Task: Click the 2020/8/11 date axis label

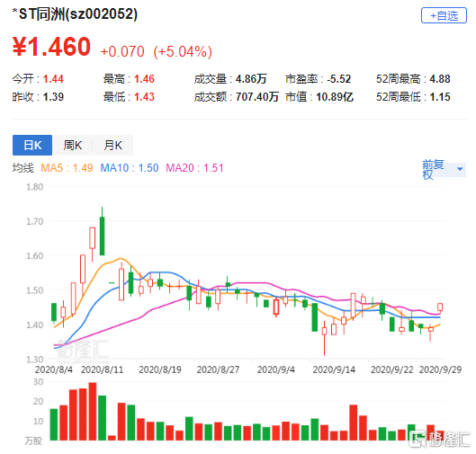Action: (x=103, y=369)
